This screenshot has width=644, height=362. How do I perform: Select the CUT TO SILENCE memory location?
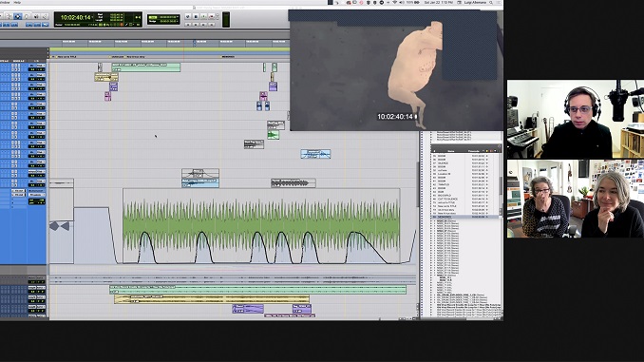(447, 199)
